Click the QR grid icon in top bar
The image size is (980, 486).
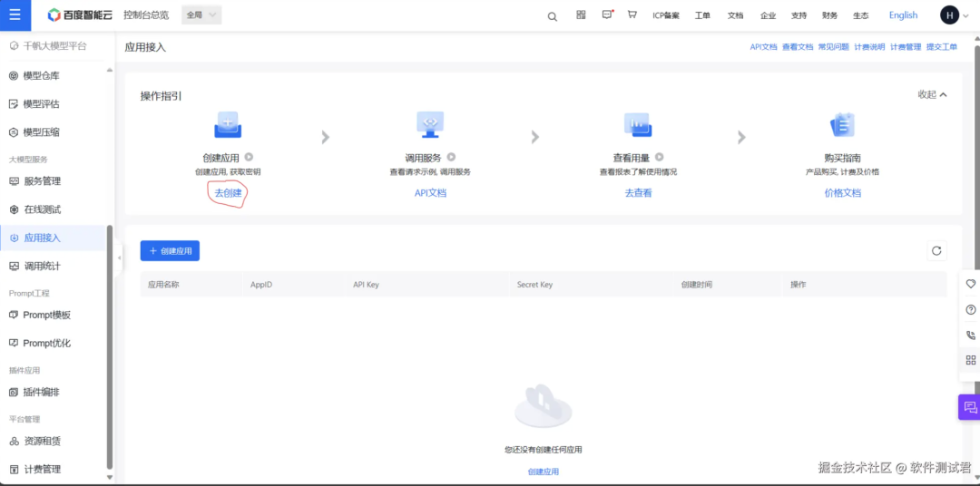pos(581,15)
